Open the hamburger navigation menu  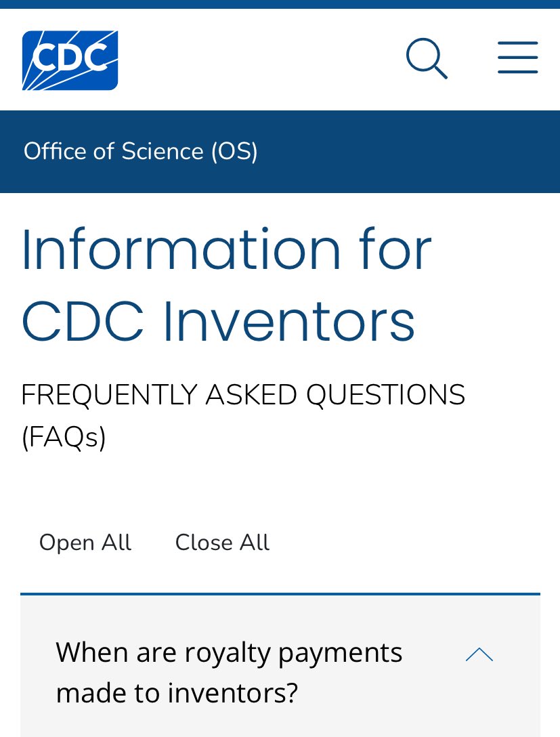click(x=517, y=58)
